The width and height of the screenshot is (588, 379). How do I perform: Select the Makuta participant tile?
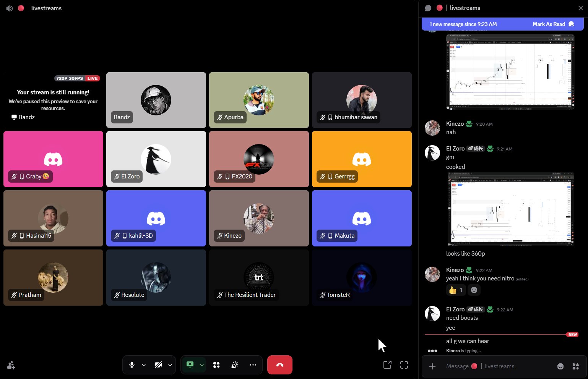pos(362,218)
